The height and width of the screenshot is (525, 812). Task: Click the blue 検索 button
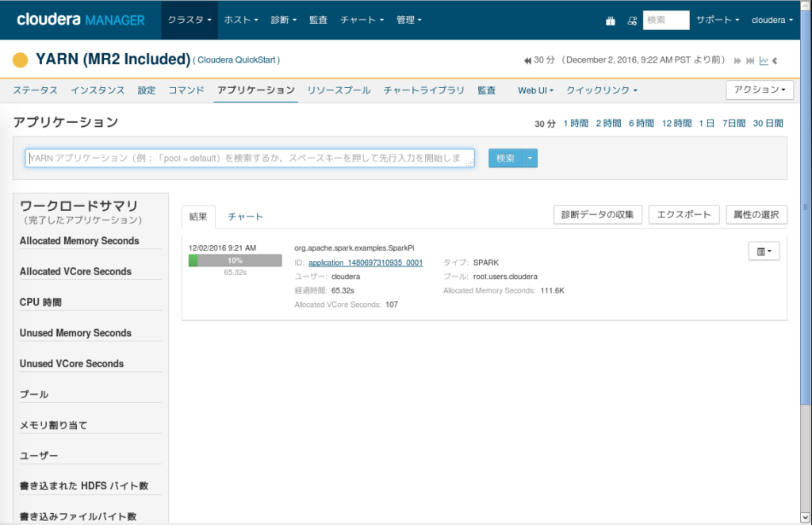[505, 158]
